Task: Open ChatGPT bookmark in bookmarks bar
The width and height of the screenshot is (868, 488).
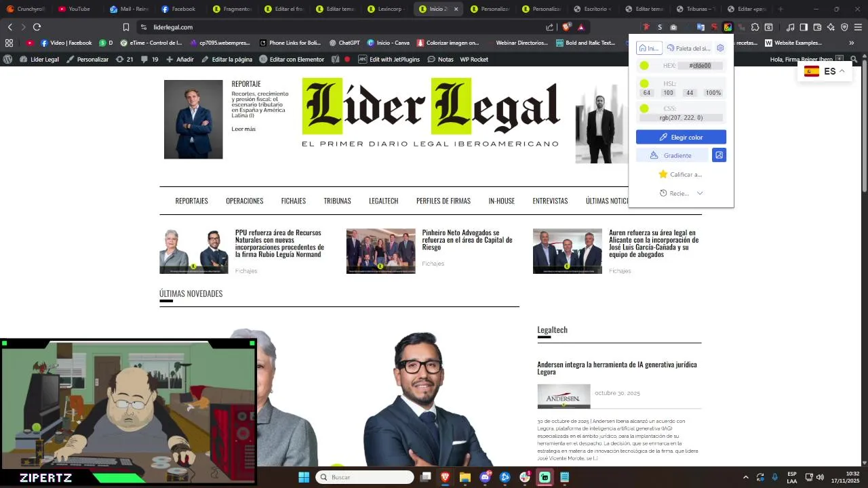Action: 344,43
